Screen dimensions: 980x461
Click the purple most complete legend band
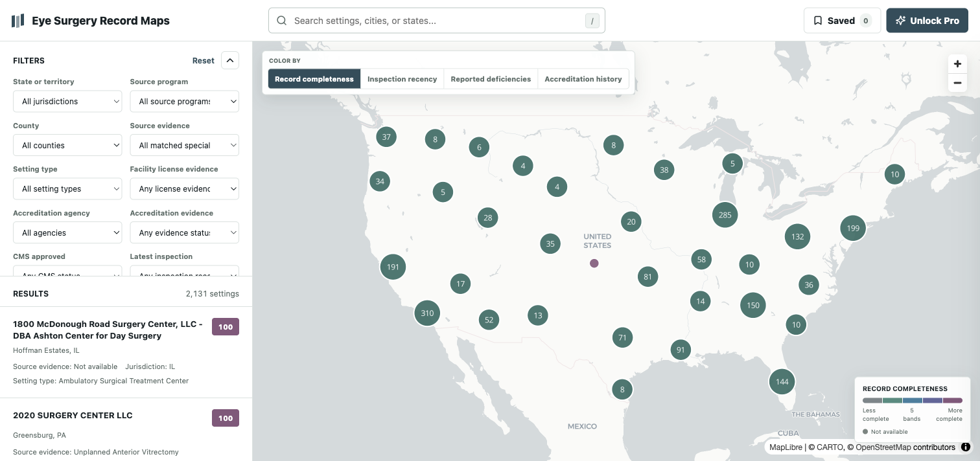(953, 401)
